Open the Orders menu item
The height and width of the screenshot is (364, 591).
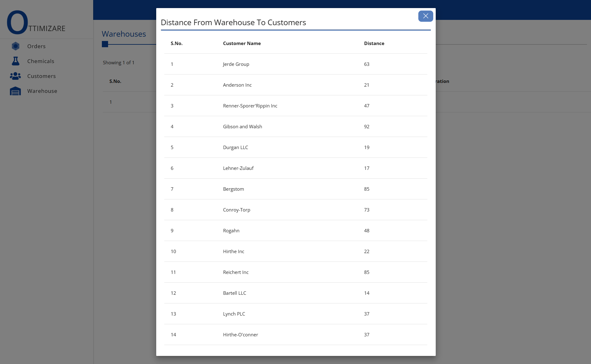pos(36,46)
